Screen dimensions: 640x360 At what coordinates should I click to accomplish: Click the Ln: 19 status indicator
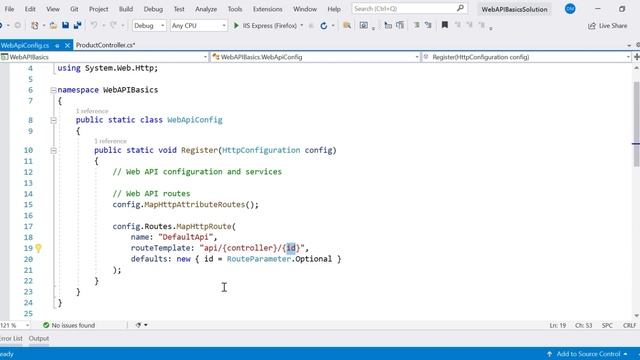(x=558, y=325)
